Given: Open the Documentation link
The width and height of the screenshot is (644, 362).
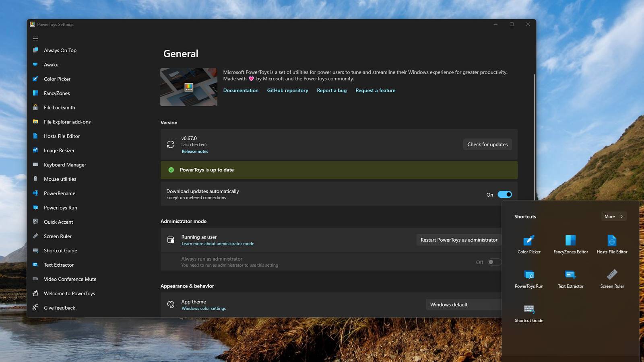Looking at the screenshot, I should point(241,90).
